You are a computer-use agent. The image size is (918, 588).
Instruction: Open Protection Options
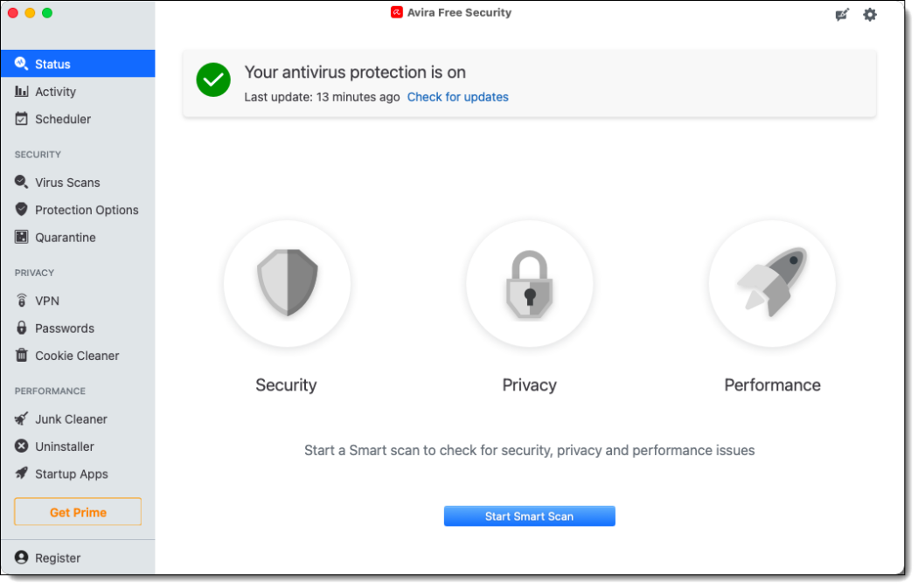(87, 210)
